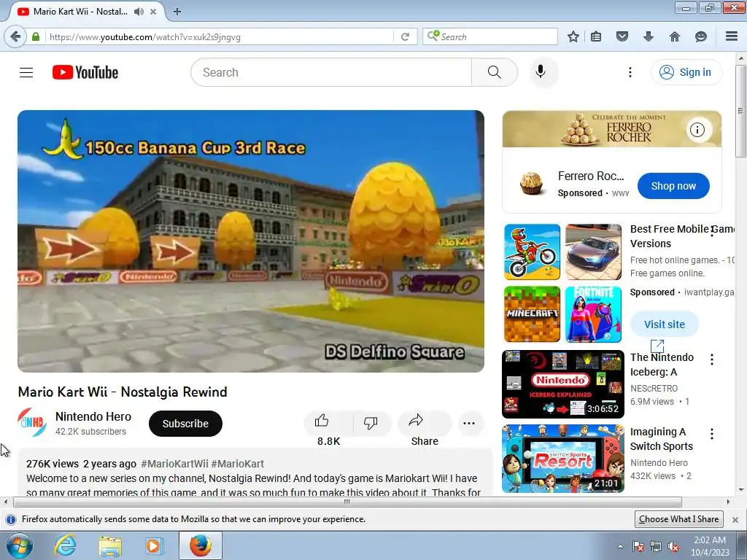Open the Action Center flag icon in the tray
747x560 pixels.
tap(638, 547)
